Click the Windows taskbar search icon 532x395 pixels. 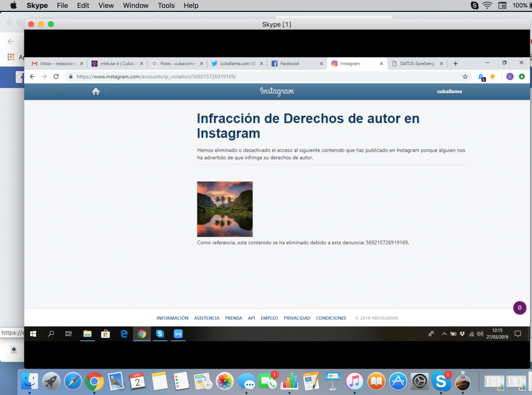pos(51,334)
